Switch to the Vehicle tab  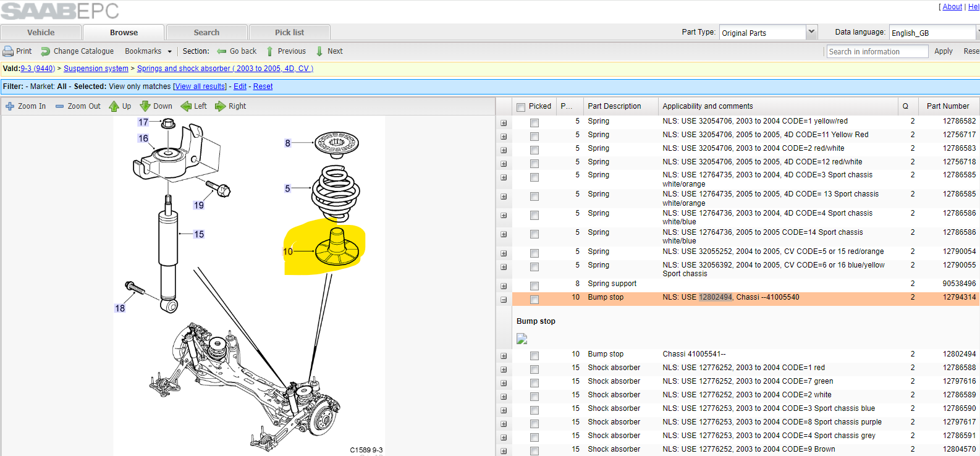coord(41,32)
